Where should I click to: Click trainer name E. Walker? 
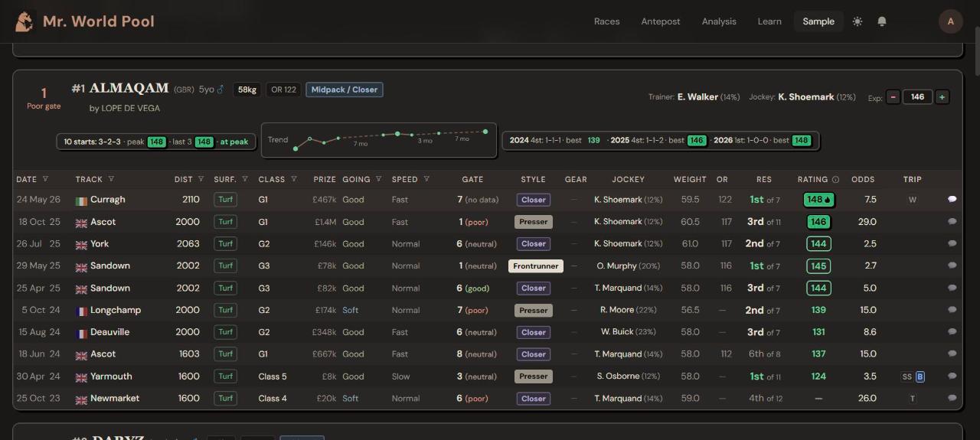[x=697, y=97]
